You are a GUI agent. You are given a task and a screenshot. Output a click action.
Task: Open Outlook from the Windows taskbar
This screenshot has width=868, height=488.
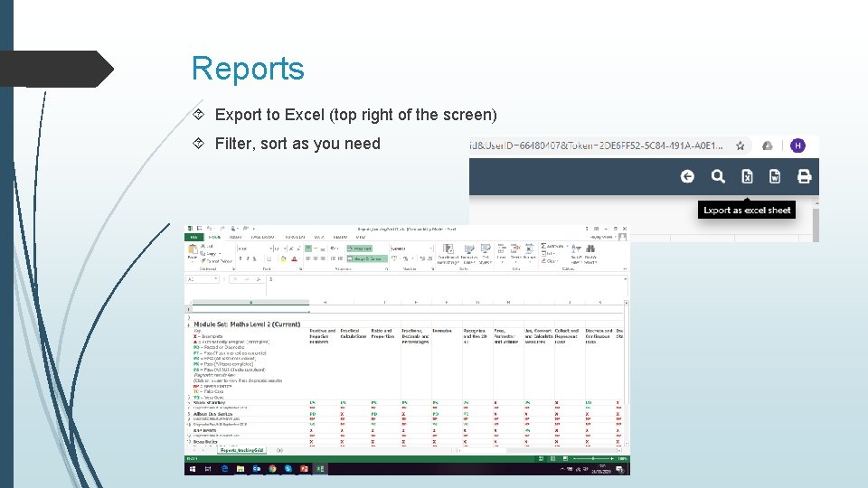tap(256, 469)
